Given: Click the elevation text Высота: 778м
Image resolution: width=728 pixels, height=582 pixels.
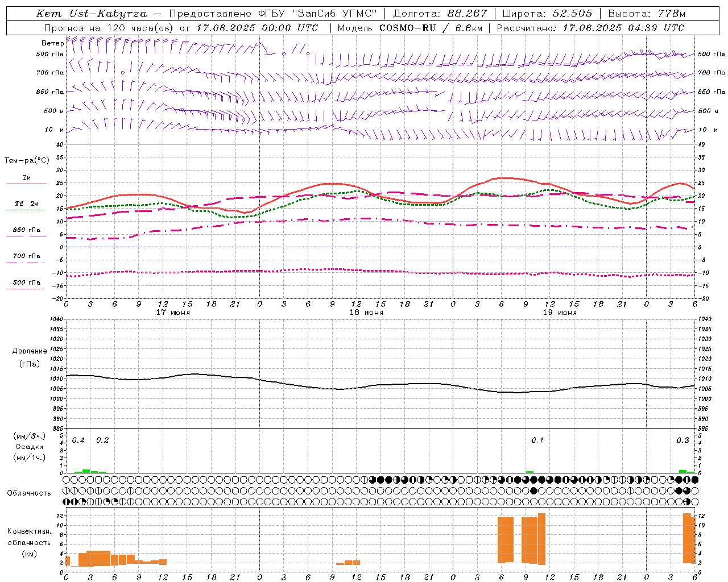Looking at the screenshot, I should coord(647,14).
